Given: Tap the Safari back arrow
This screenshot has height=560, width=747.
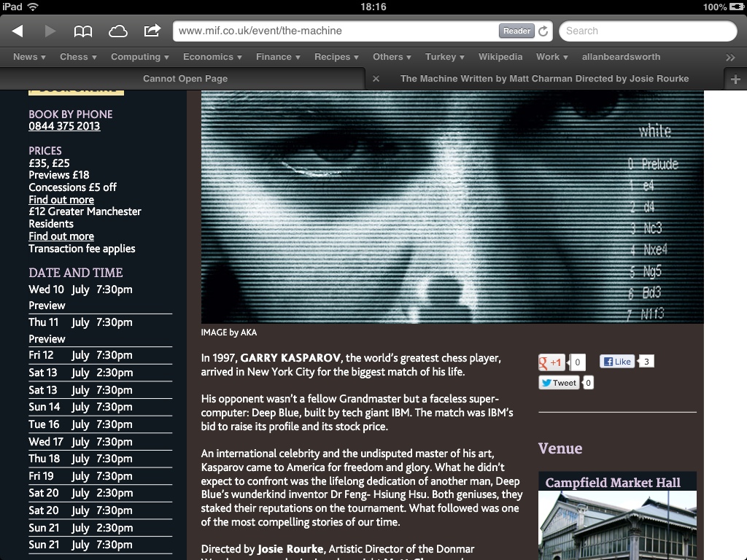Looking at the screenshot, I should pyautogui.click(x=18, y=31).
